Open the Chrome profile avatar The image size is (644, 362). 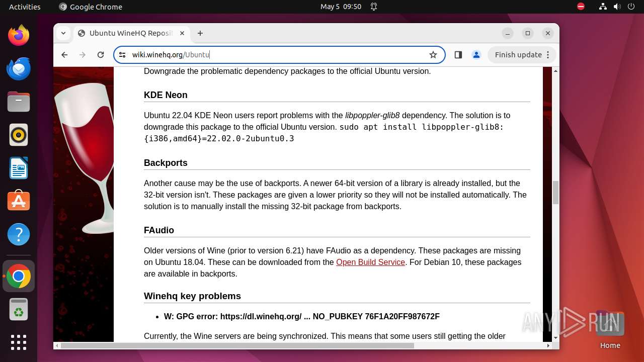(476, 55)
